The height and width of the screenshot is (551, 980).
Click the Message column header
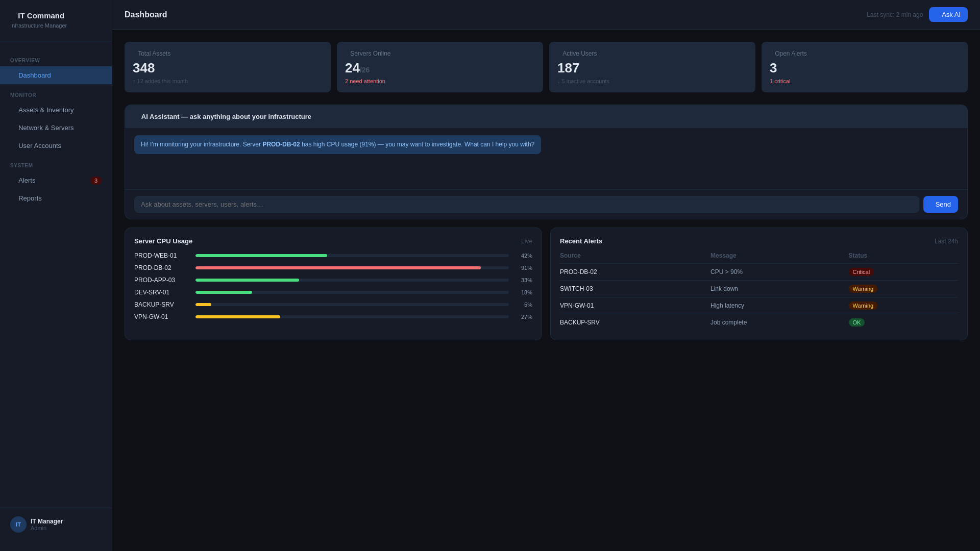[723, 256]
